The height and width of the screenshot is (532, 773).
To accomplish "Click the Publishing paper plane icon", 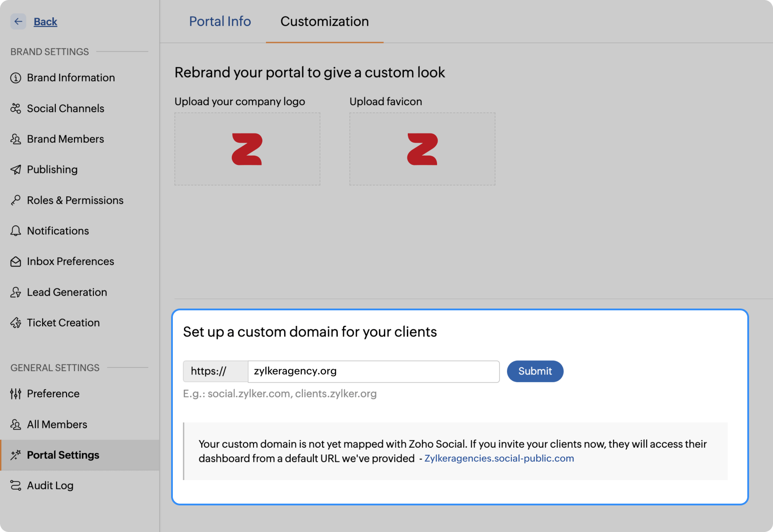I will [x=16, y=170].
